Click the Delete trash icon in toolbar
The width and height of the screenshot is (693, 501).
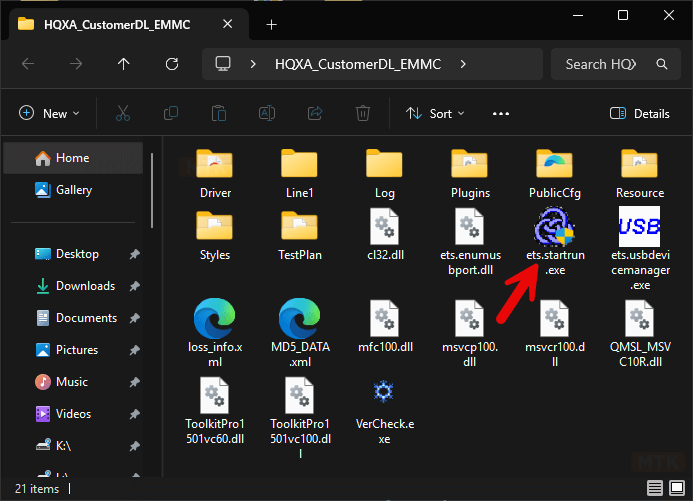[x=364, y=114]
